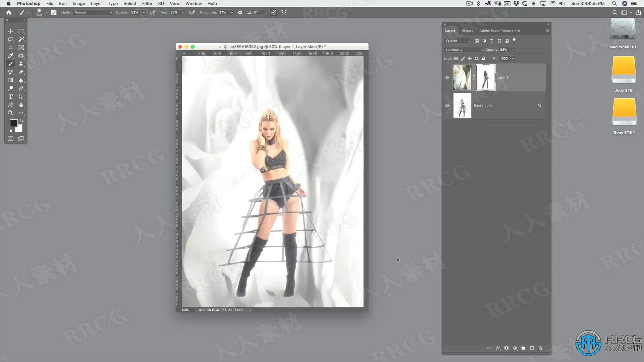
Task: Click the foreground black color swatch
Action: coord(13,123)
